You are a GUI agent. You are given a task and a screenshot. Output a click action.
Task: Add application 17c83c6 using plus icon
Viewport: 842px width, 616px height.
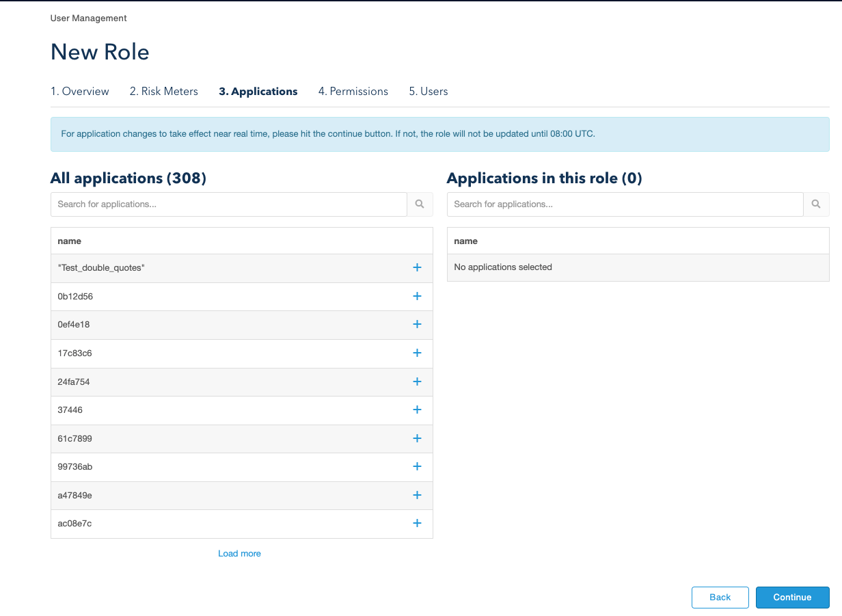tap(417, 353)
